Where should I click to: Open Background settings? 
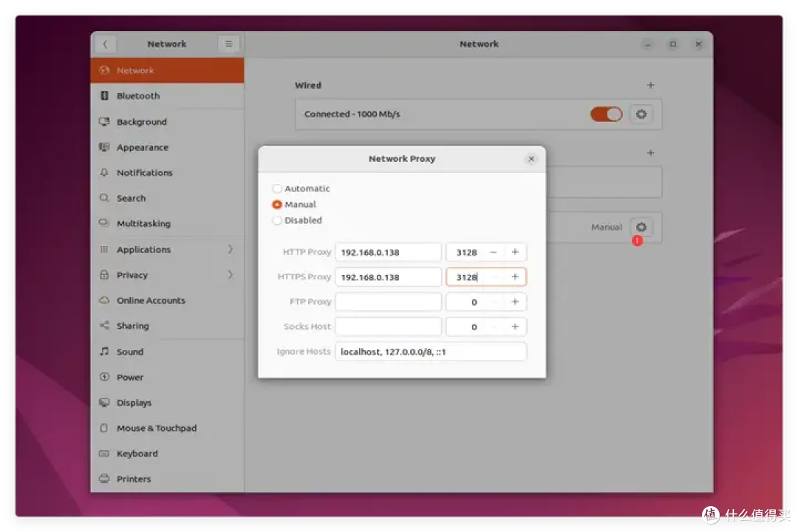click(168, 122)
